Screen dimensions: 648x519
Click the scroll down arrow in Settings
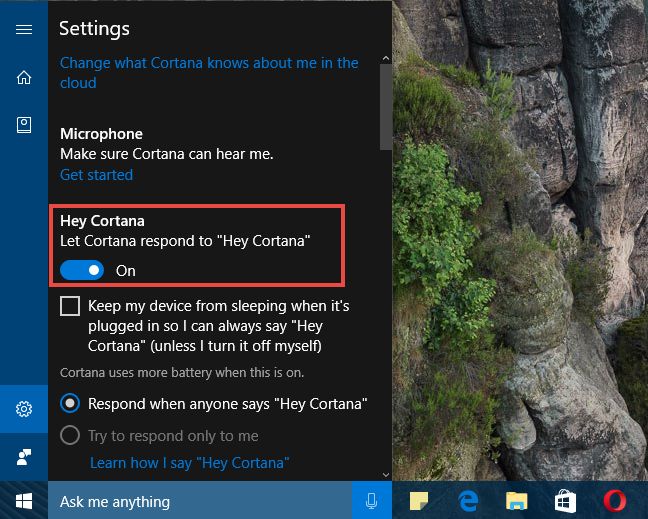point(386,475)
